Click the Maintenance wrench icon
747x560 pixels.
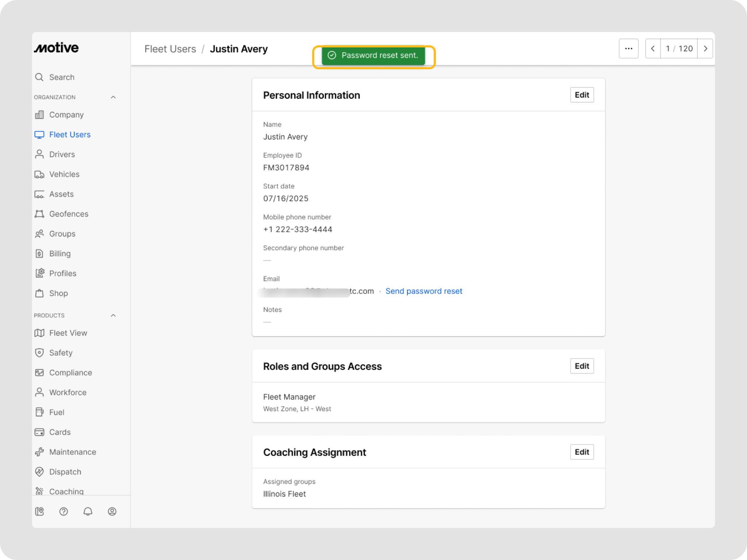tap(39, 452)
